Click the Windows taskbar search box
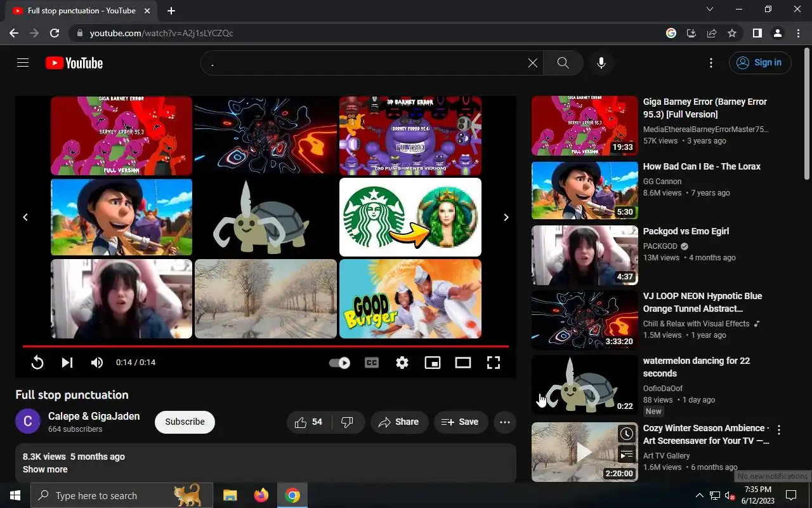812x508 pixels. pos(122,495)
